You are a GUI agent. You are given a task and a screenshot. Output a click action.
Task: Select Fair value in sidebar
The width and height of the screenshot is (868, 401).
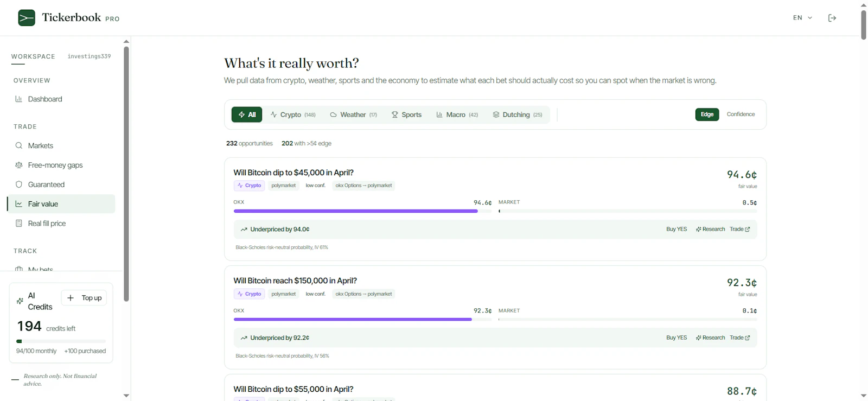point(61,204)
